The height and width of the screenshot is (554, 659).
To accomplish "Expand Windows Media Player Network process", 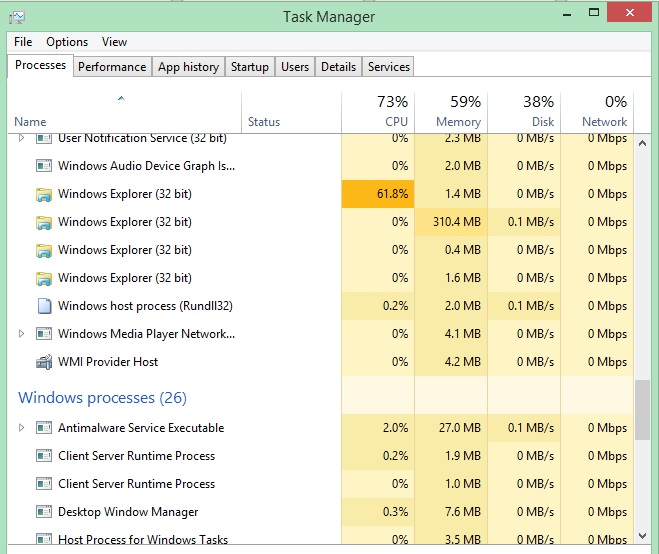I will [21, 334].
